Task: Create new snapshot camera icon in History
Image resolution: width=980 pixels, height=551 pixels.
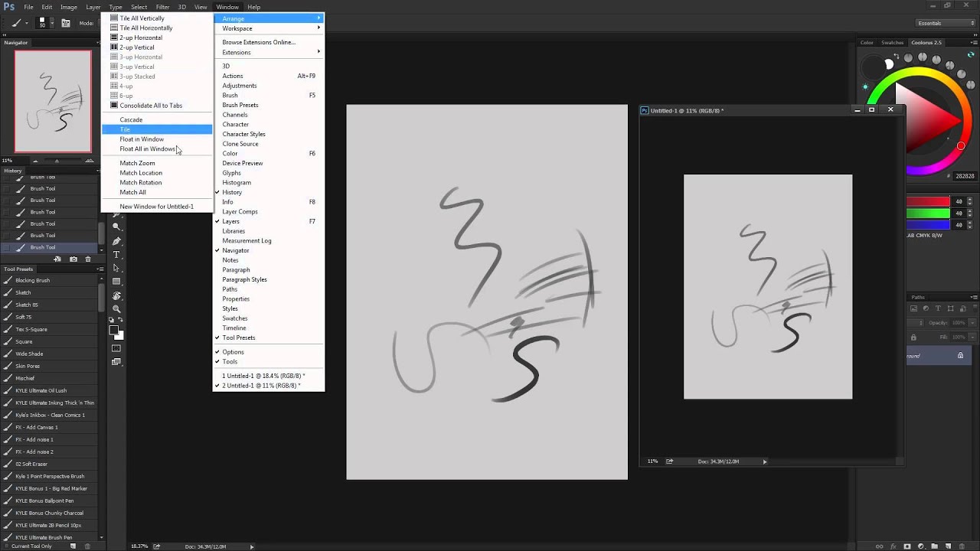Action: [73, 259]
